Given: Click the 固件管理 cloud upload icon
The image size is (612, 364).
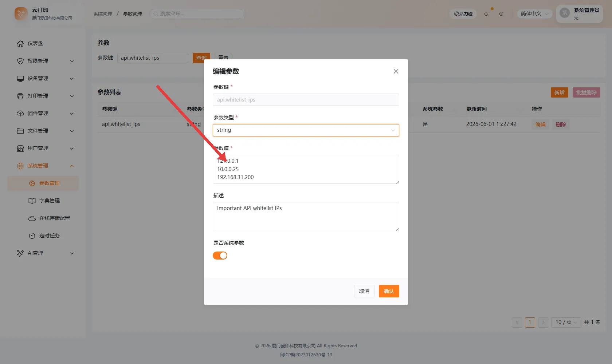Looking at the screenshot, I should [20, 114].
